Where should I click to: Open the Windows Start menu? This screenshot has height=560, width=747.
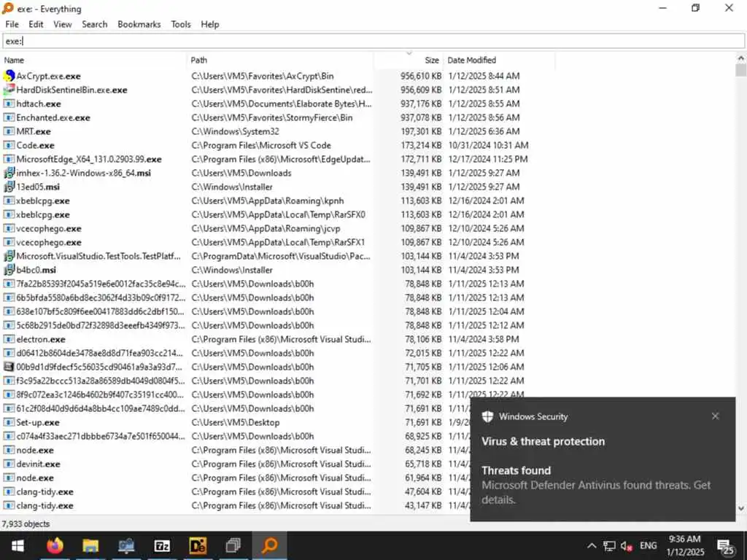pyautogui.click(x=18, y=545)
